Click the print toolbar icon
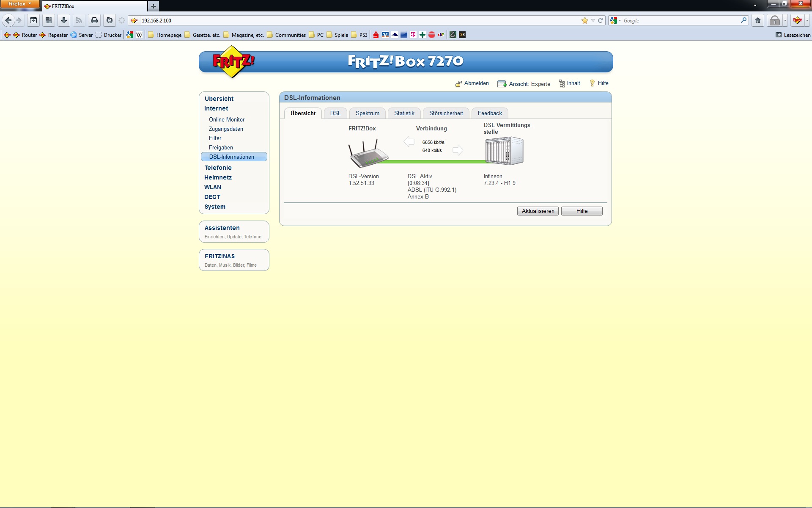 click(94, 20)
